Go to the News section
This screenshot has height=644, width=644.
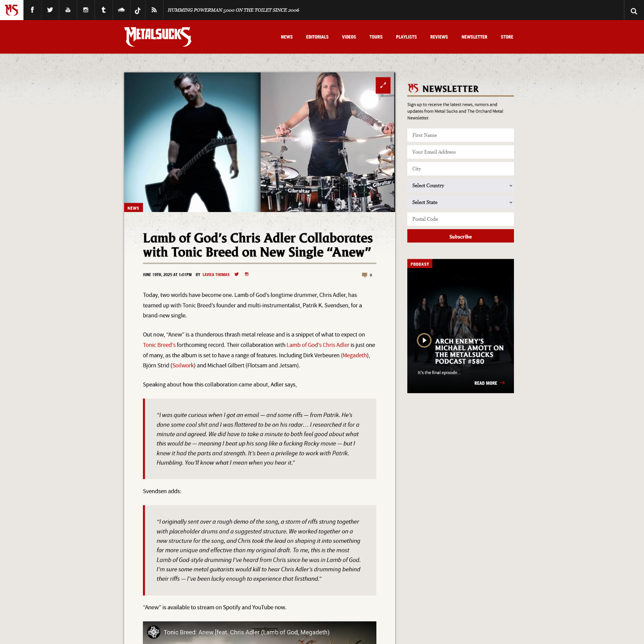pos(287,37)
